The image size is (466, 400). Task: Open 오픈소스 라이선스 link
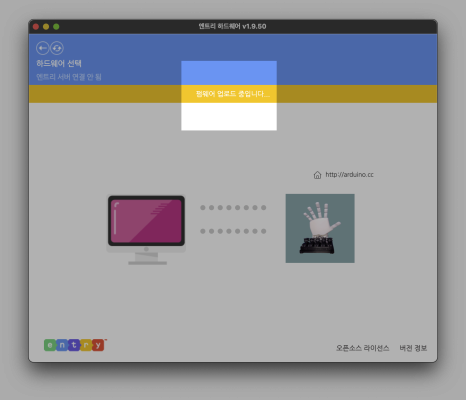click(x=362, y=348)
